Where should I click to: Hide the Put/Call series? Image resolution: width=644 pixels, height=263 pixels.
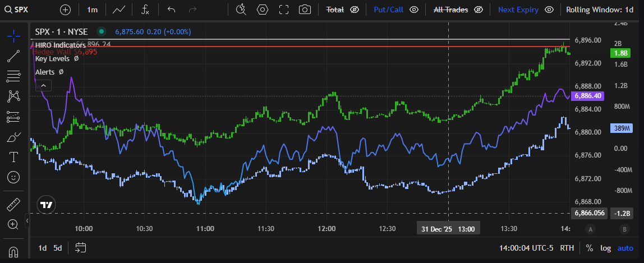pos(414,10)
